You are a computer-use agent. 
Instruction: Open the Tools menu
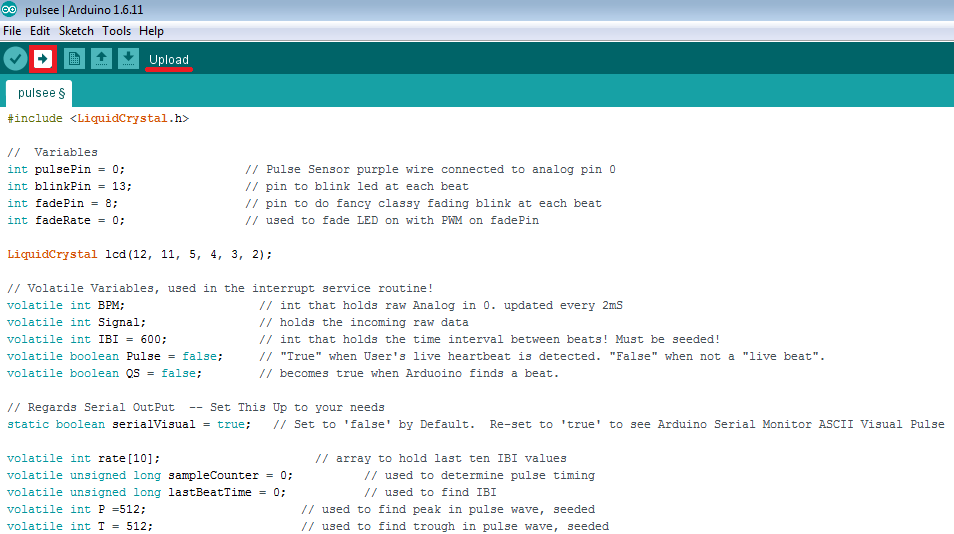pos(116,31)
